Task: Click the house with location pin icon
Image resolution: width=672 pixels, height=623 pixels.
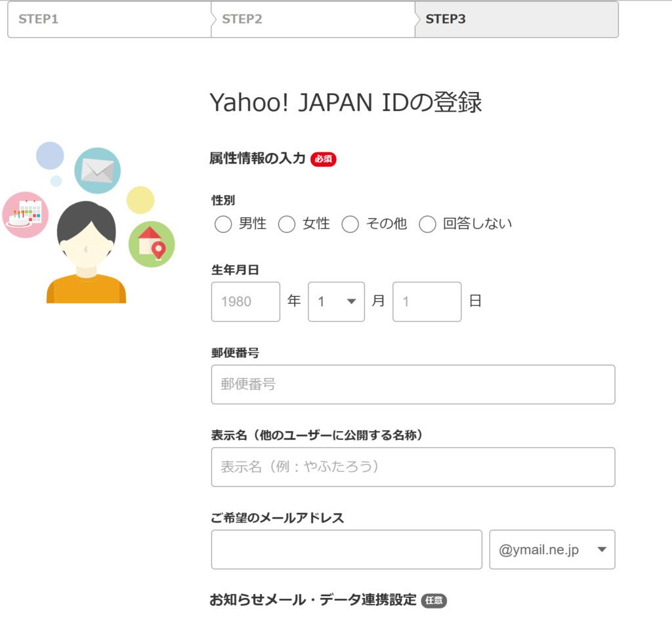Action: coord(152,243)
